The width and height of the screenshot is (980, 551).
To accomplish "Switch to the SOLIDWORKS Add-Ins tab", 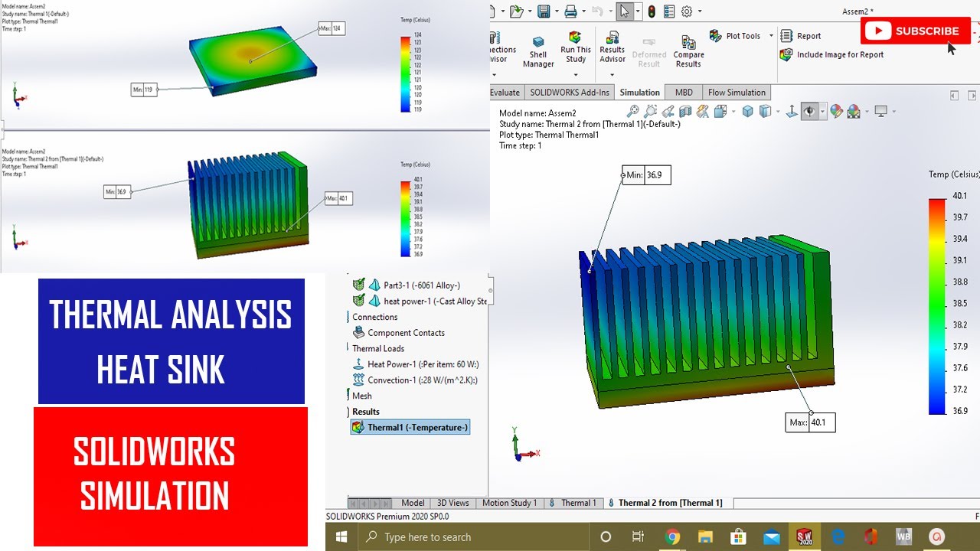I will click(570, 93).
